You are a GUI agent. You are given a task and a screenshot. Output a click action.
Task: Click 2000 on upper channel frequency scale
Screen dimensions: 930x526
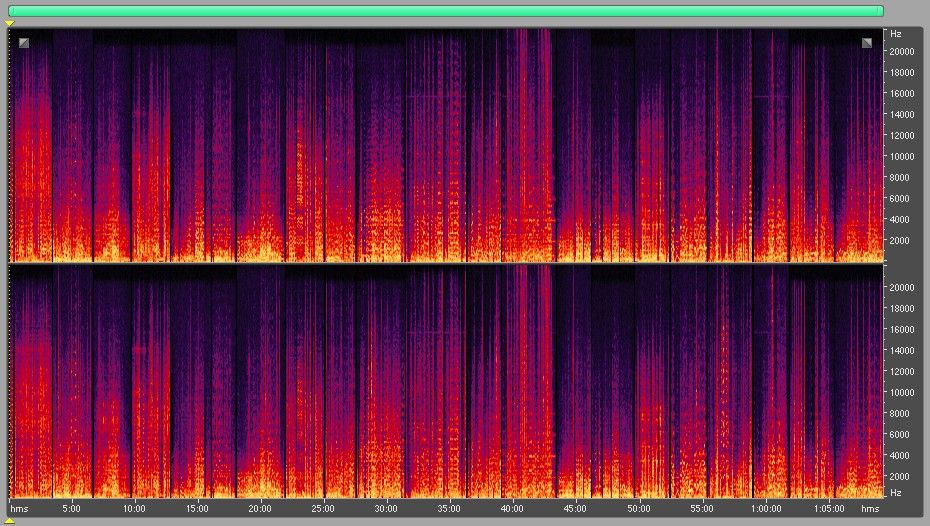tap(899, 241)
